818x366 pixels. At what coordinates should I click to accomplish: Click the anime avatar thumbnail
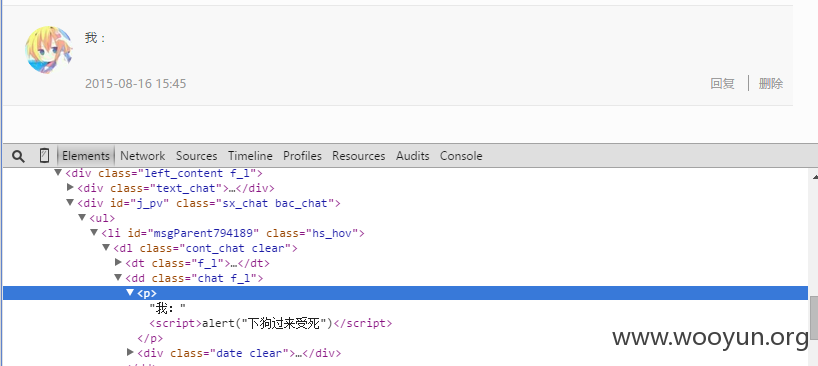tap(49, 50)
